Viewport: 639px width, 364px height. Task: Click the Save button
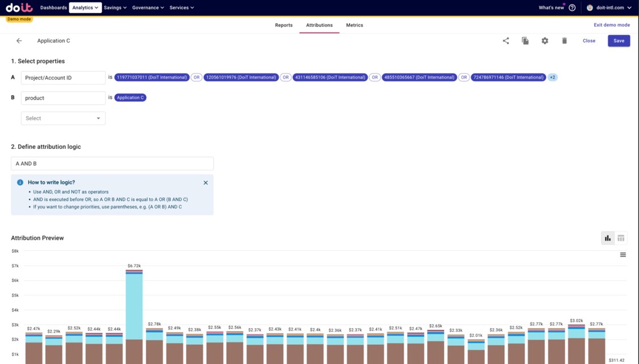[619, 41]
